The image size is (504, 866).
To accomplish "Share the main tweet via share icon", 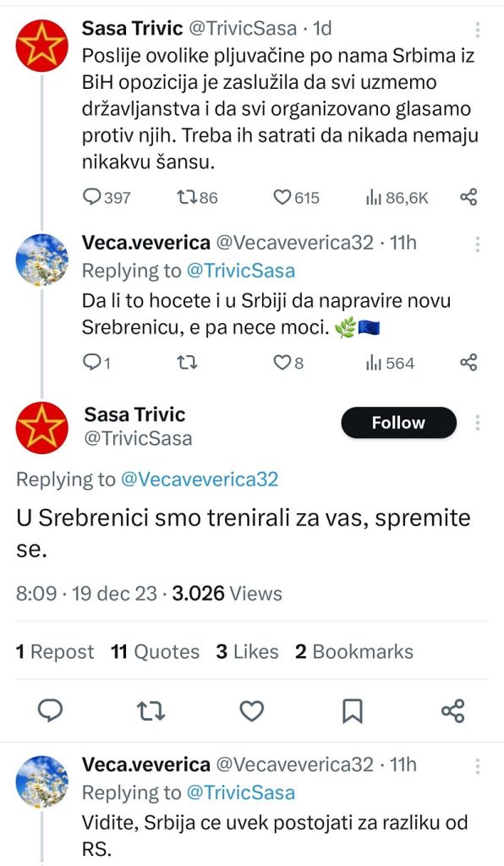I will tap(453, 710).
